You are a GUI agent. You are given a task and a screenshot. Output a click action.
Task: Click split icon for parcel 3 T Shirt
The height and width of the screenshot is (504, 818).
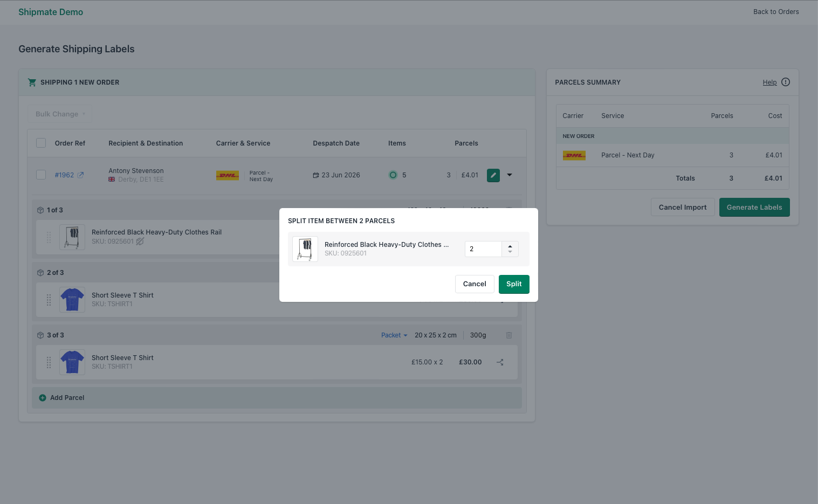click(x=500, y=362)
